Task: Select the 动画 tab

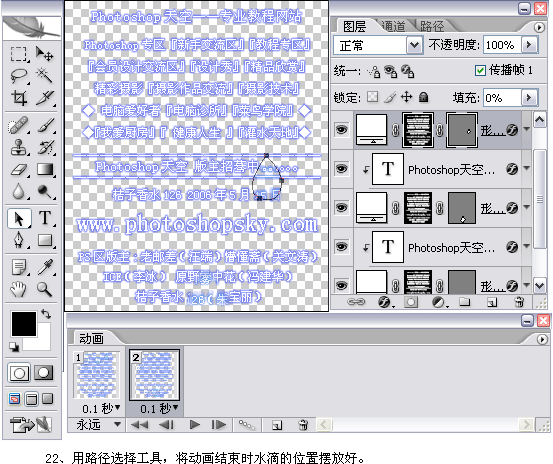Action: point(91,339)
